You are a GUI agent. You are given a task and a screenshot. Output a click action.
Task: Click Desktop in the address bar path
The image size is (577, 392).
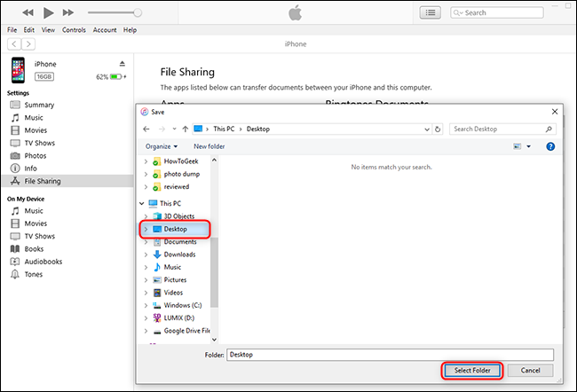(x=258, y=129)
